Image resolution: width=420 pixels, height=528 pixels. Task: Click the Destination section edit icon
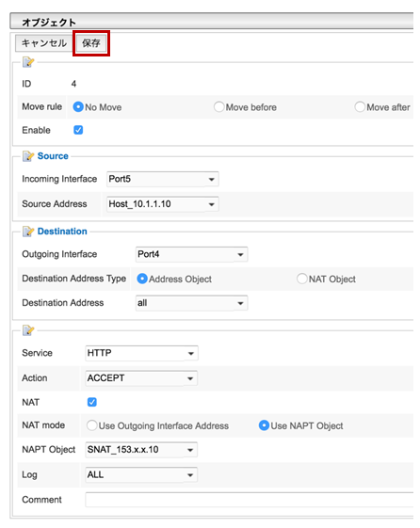coord(28,232)
